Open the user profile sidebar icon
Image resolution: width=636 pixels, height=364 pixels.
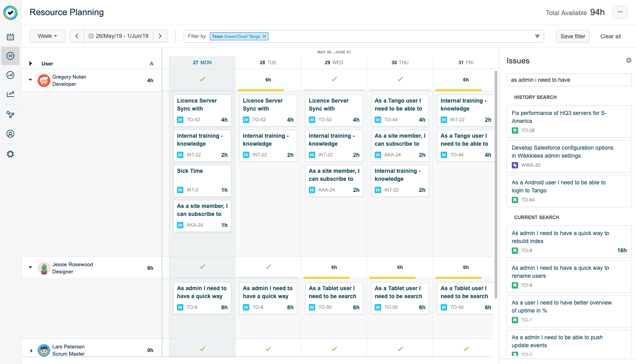[10, 134]
